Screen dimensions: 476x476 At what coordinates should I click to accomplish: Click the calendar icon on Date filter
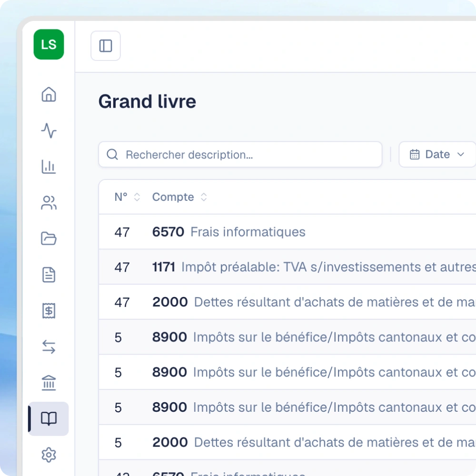click(x=415, y=155)
